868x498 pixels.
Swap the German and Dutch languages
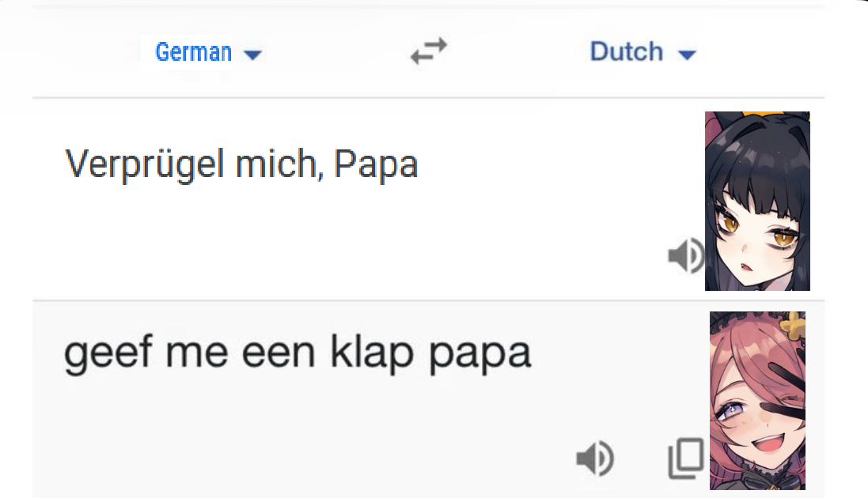click(429, 52)
